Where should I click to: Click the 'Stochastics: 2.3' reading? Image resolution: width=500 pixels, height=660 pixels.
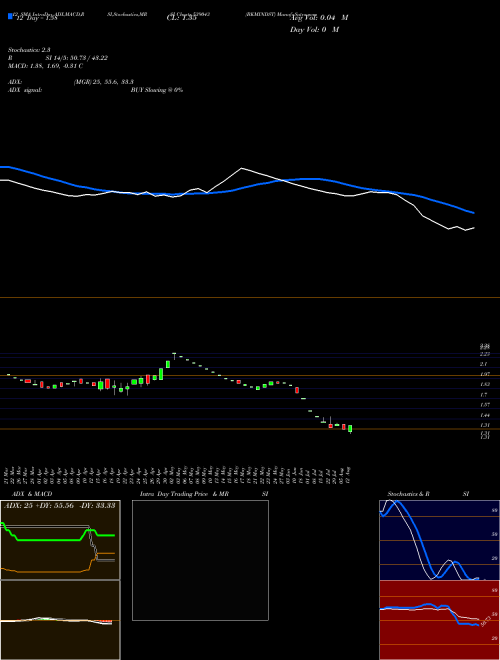[29, 50]
